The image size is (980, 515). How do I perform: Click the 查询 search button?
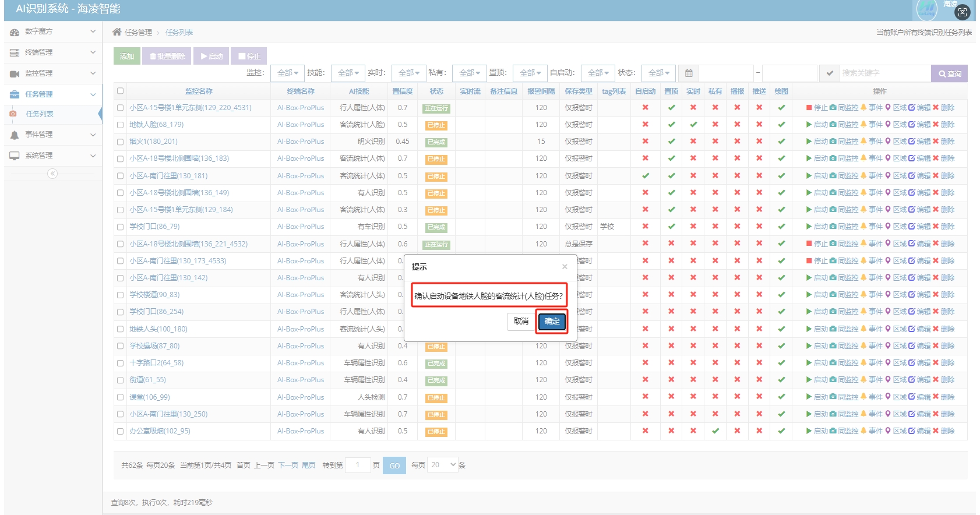click(950, 73)
